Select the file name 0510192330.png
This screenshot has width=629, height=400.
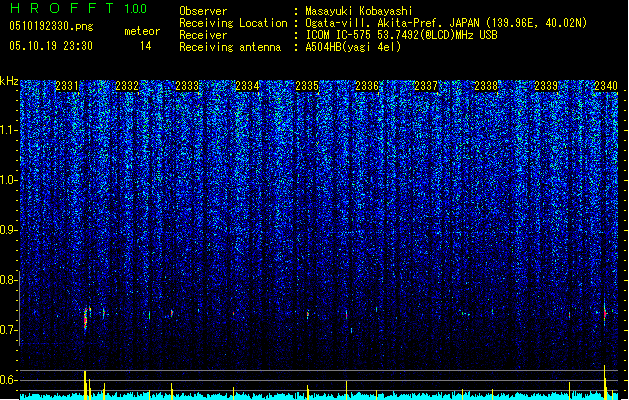click(51, 27)
